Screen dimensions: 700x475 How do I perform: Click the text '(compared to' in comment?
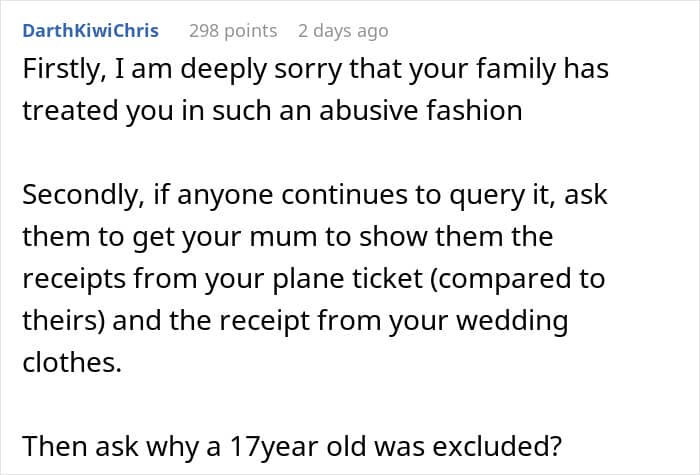(x=517, y=279)
